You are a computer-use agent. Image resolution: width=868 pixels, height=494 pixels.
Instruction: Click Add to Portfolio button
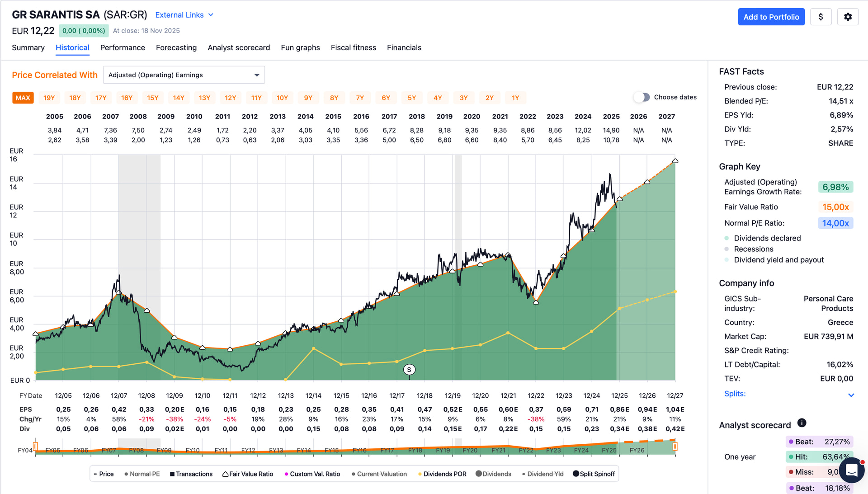[771, 17]
